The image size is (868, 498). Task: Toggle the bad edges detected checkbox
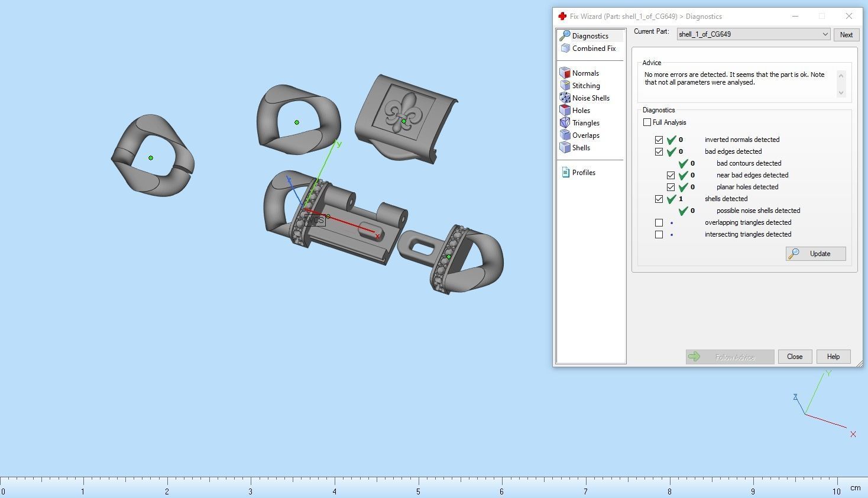click(x=659, y=152)
